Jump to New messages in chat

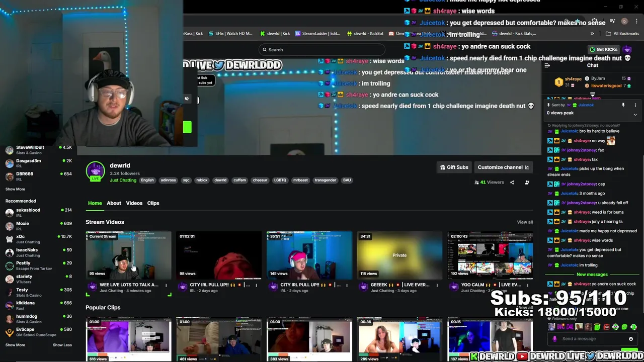(x=592, y=275)
